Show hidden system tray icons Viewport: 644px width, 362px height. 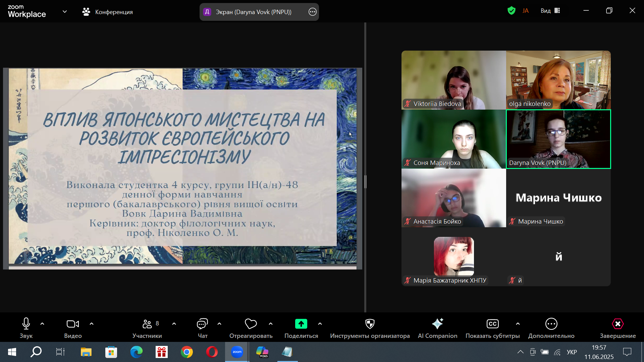520,352
